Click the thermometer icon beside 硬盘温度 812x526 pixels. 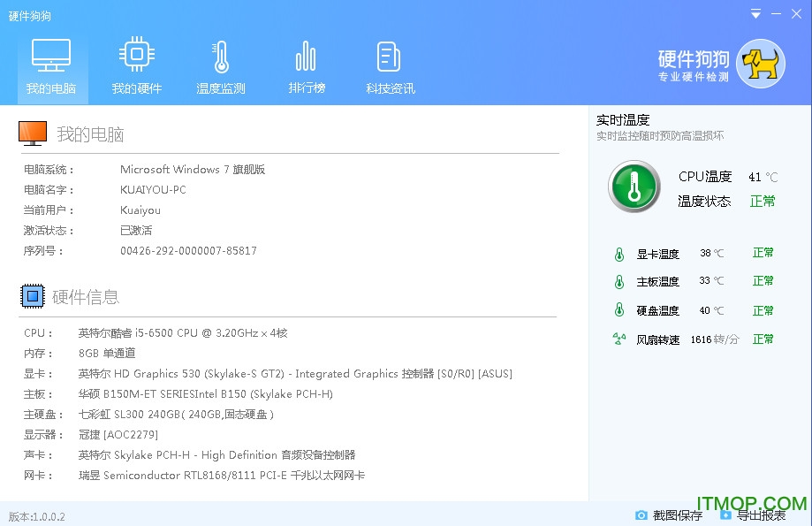618,310
